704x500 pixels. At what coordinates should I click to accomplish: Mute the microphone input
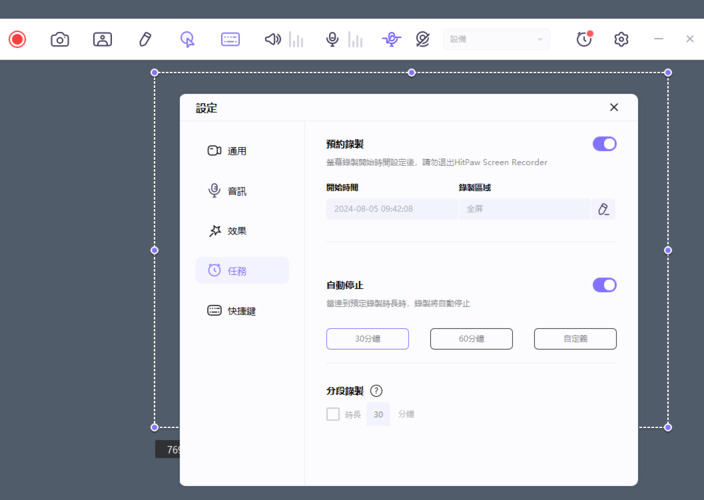(332, 39)
